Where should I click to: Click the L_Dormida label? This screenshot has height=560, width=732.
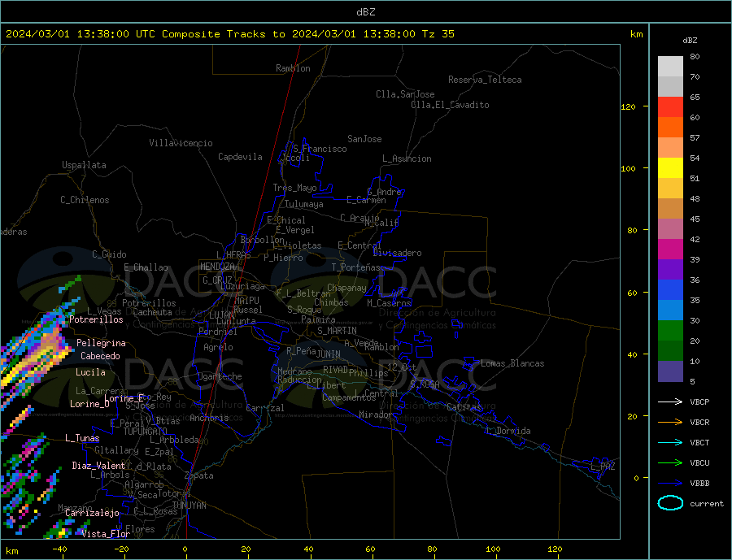509,431
